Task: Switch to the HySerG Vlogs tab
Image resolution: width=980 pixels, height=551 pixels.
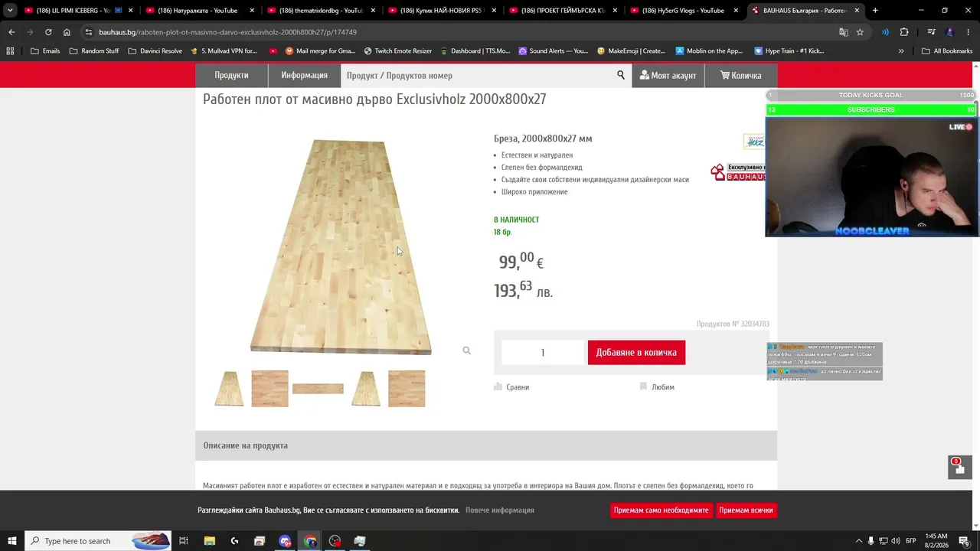Action: [683, 11]
